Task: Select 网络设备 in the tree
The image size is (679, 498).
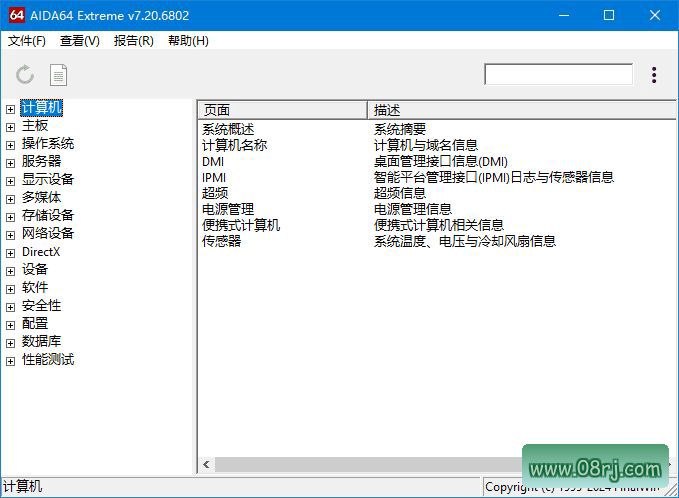Action: point(48,233)
